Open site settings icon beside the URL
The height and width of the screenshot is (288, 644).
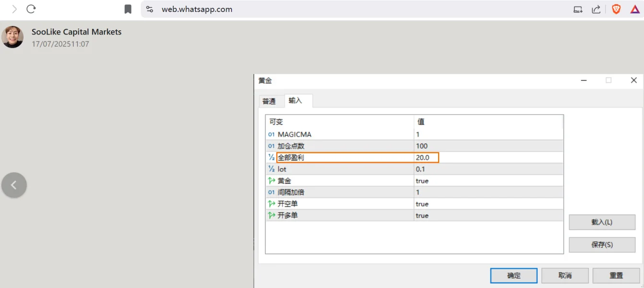pos(150,9)
